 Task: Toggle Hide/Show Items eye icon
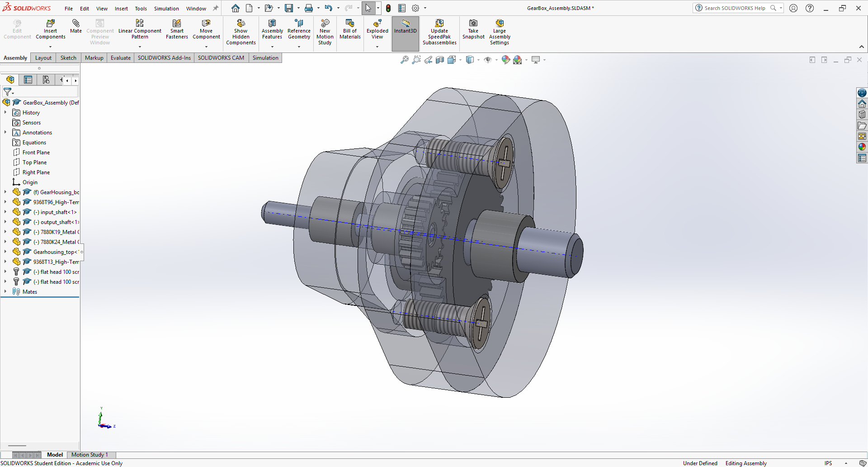pyautogui.click(x=488, y=60)
